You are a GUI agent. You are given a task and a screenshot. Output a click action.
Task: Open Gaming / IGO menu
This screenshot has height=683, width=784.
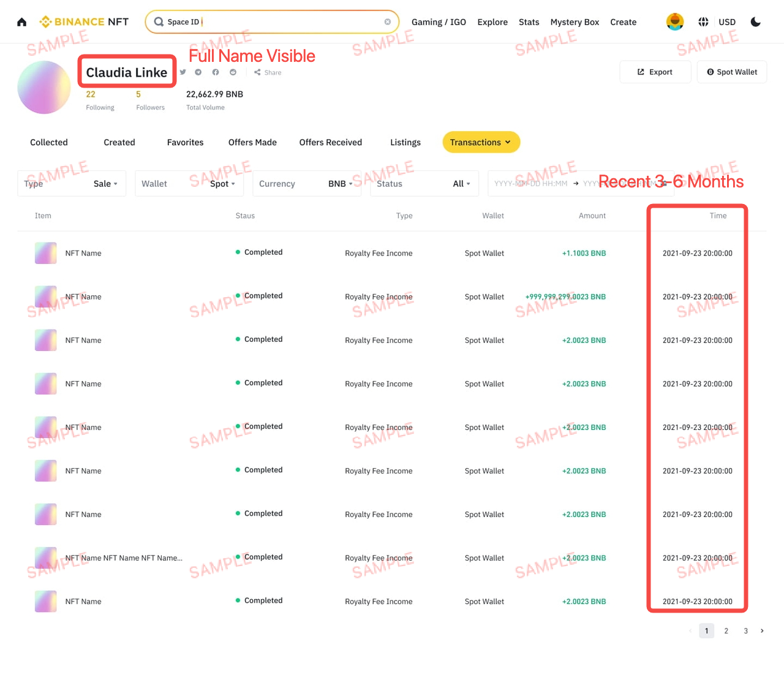(439, 22)
